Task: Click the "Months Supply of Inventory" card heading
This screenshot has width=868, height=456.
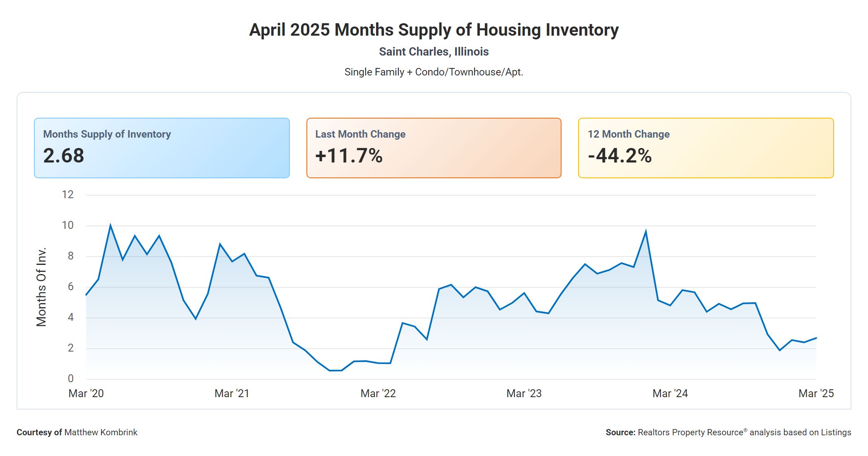Action: pos(107,134)
